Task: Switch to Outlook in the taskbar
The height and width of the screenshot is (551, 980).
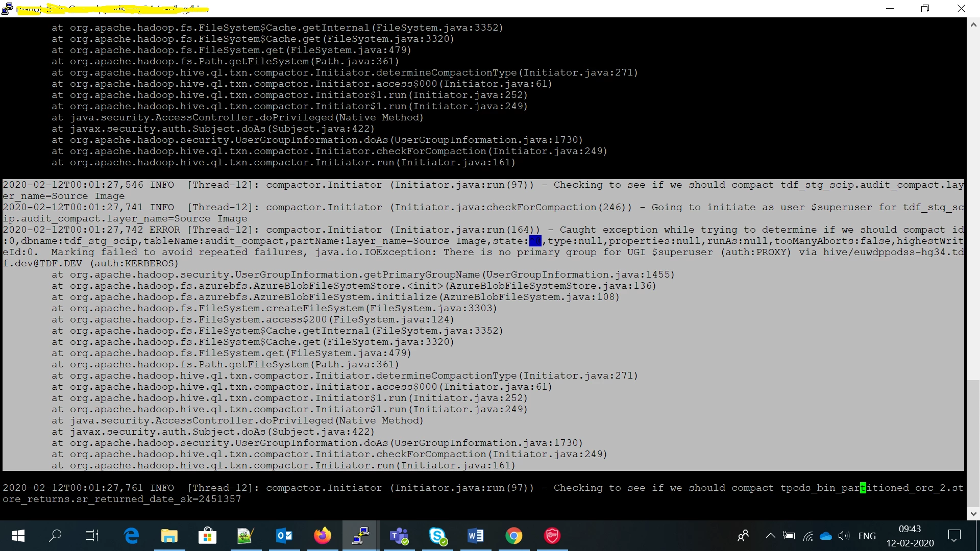Action: (x=284, y=536)
